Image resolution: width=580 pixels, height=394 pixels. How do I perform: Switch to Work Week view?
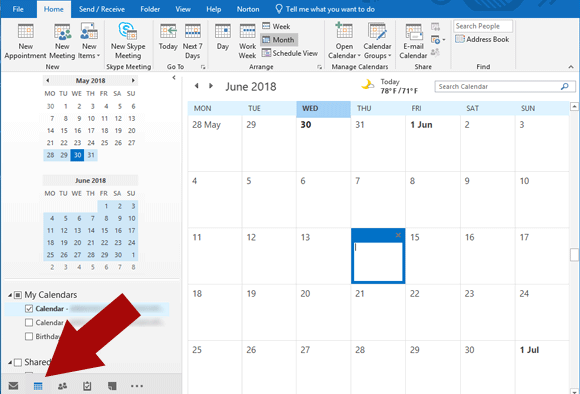pyautogui.click(x=247, y=41)
